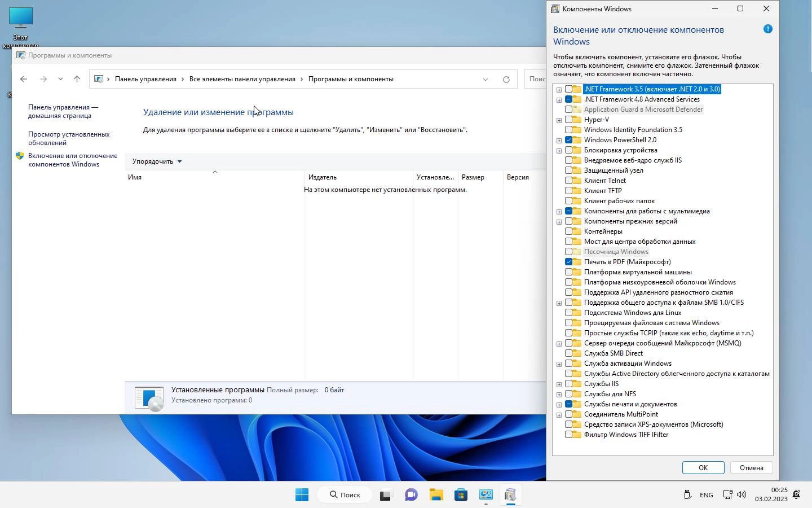Viewport: 812px width, 508px height.
Task: Click the taskbar Поиск search box
Action: click(x=345, y=495)
